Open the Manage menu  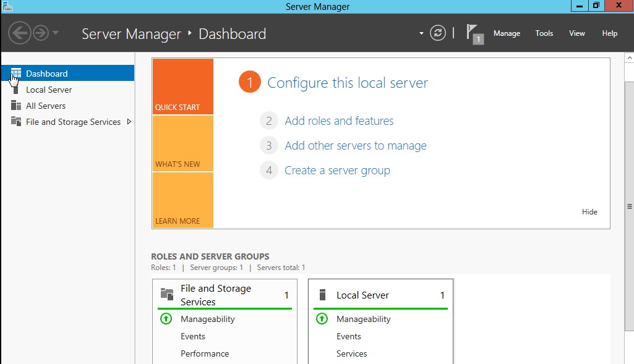coord(507,33)
